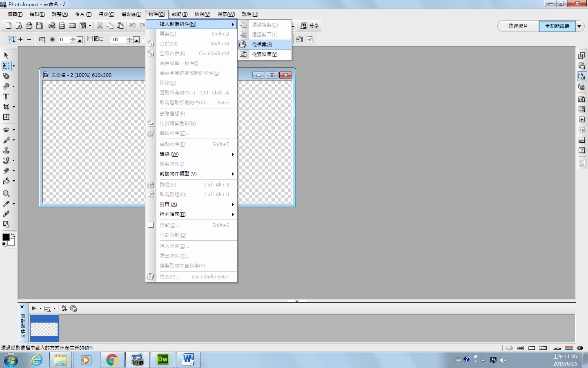Click the Save disk icon
This screenshot has width=588, height=368.
[x=39, y=26]
